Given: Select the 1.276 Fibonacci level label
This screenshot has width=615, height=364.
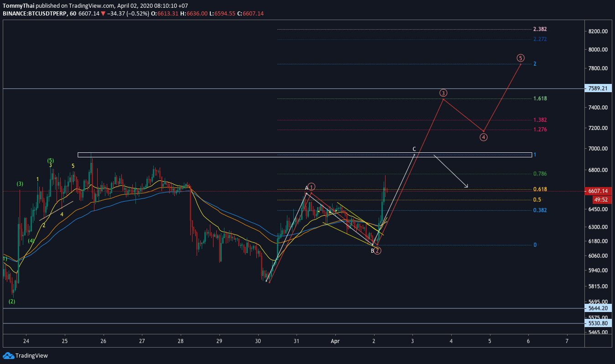Looking at the screenshot, I should coord(540,130).
